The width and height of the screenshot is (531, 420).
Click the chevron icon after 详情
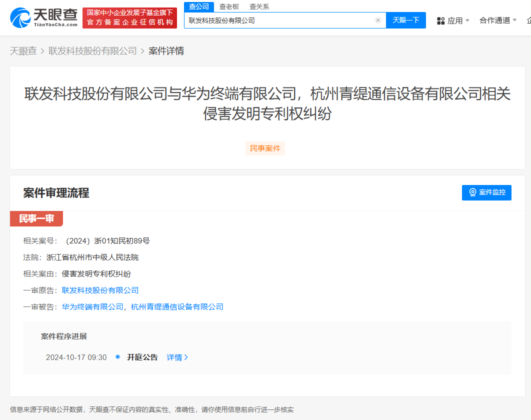click(x=186, y=357)
